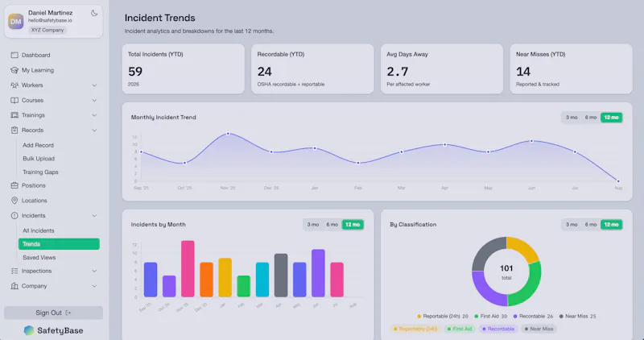Set Monthly Incident Trend to 3 mo
Viewport: 644px width, 340px height.
(x=572, y=118)
